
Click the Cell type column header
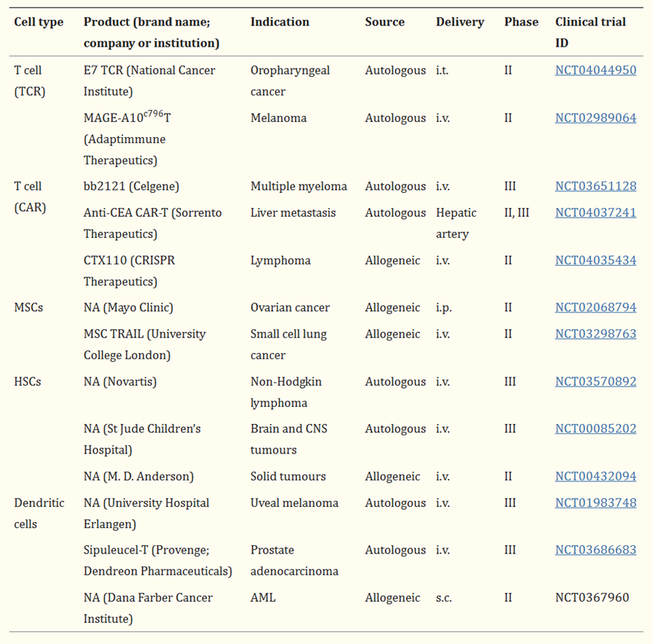pyautogui.click(x=38, y=22)
